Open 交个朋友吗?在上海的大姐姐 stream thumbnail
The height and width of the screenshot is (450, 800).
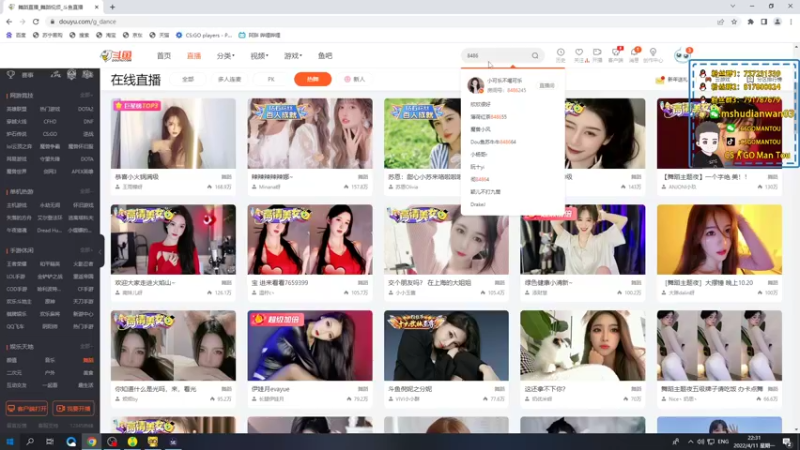[446, 240]
